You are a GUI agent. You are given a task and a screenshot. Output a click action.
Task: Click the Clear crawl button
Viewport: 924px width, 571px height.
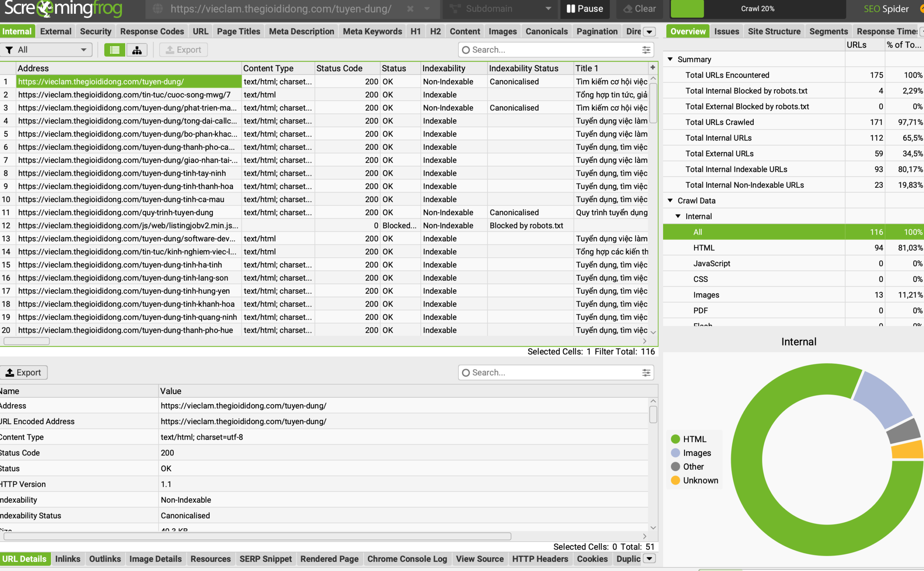pos(639,9)
